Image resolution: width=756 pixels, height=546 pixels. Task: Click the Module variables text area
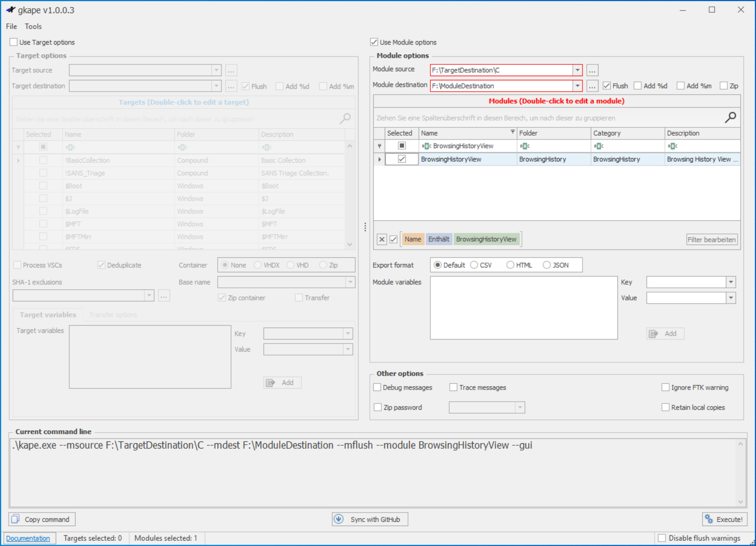[x=524, y=308]
